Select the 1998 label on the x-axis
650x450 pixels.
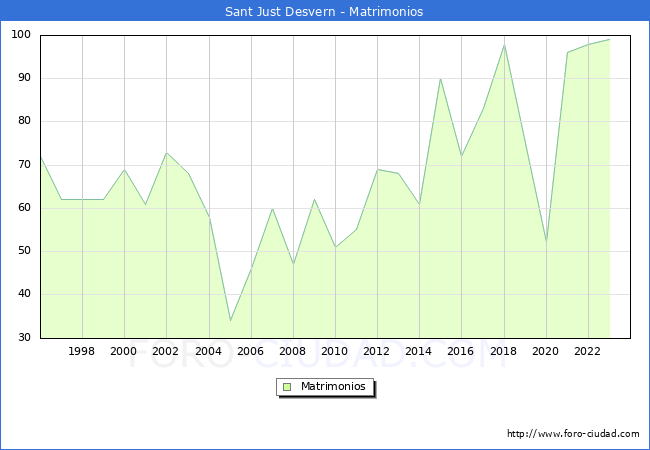(x=82, y=351)
